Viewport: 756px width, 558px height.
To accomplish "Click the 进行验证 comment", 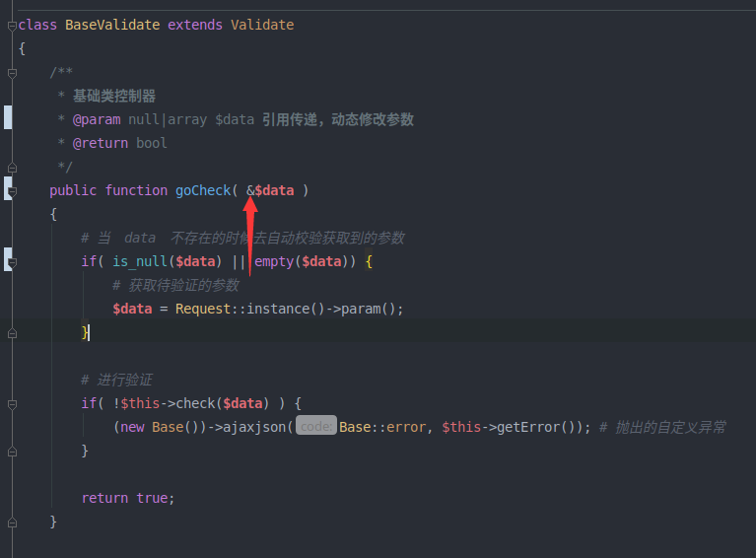I will coord(116,380).
